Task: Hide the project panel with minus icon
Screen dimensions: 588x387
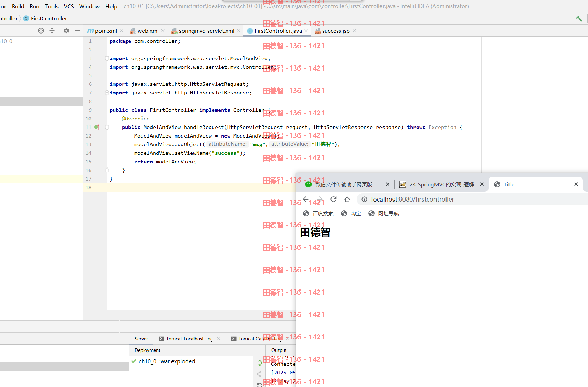Action: coord(77,31)
